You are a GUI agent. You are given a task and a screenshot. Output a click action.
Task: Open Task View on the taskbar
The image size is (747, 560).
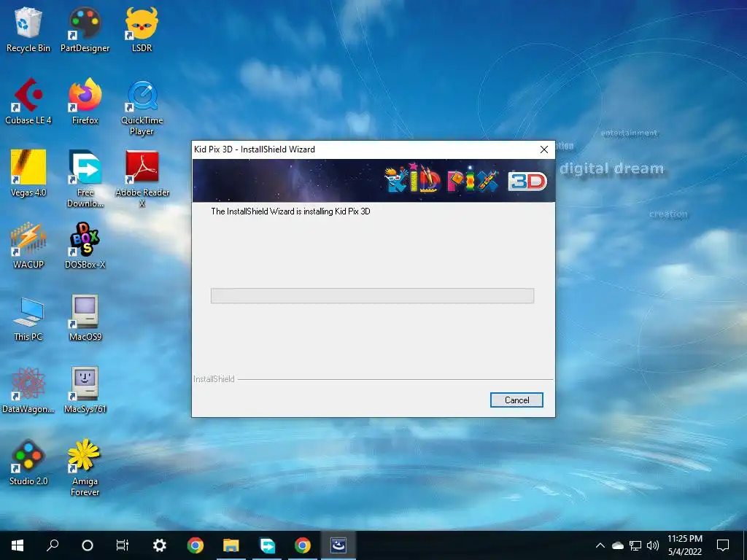pyautogui.click(x=123, y=545)
